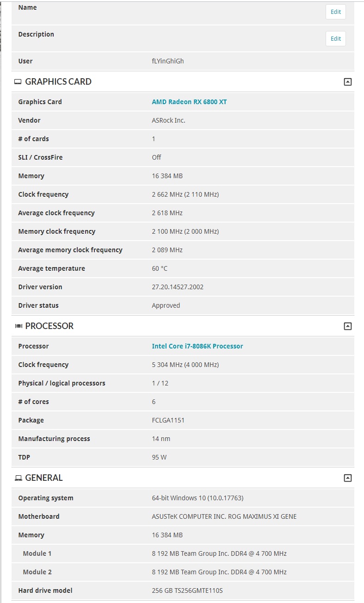The height and width of the screenshot is (603, 364).
Task: Click the laptop icon beside General heading
Action: (x=19, y=478)
